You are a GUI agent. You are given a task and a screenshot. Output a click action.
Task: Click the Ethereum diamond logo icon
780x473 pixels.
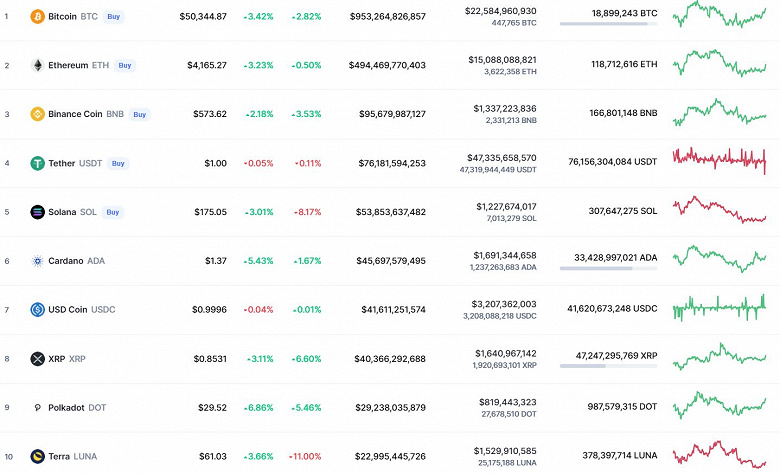(x=38, y=65)
